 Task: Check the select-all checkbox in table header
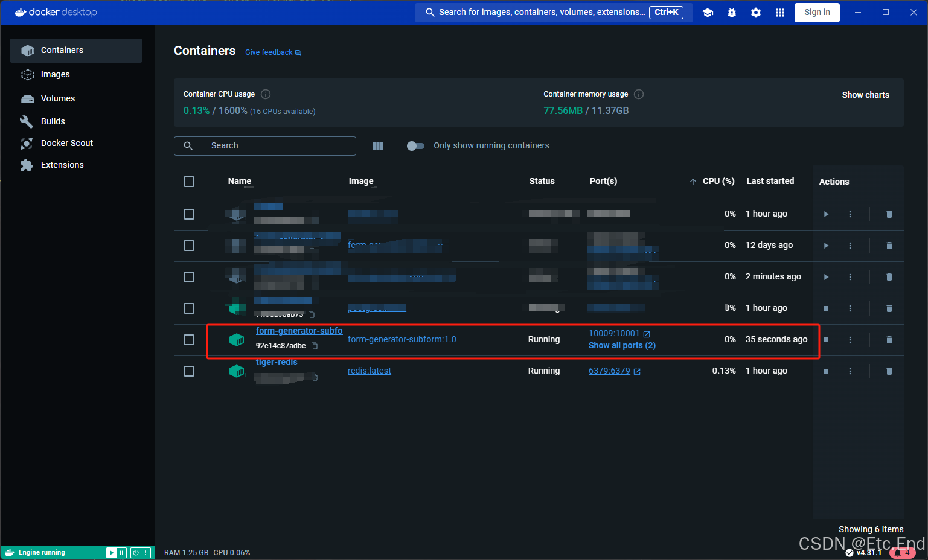[x=189, y=182]
